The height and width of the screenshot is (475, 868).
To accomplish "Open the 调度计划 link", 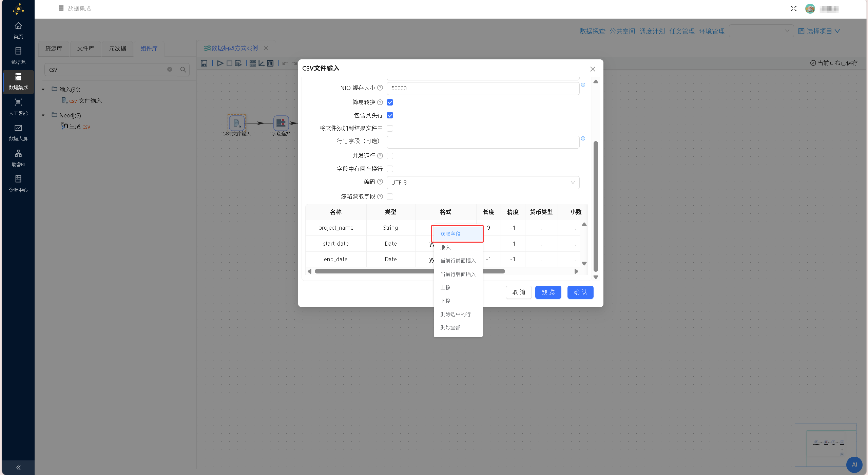I will click(x=652, y=31).
